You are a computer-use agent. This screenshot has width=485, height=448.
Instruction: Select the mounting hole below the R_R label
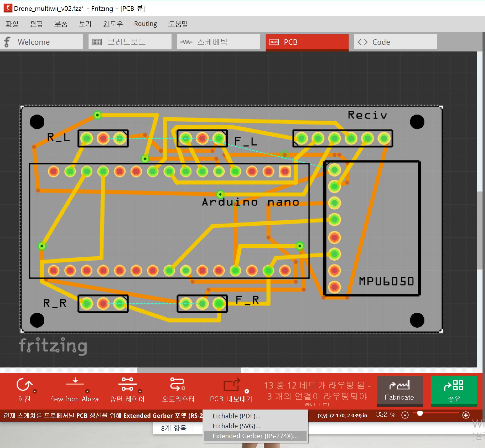(x=37, y=320)
